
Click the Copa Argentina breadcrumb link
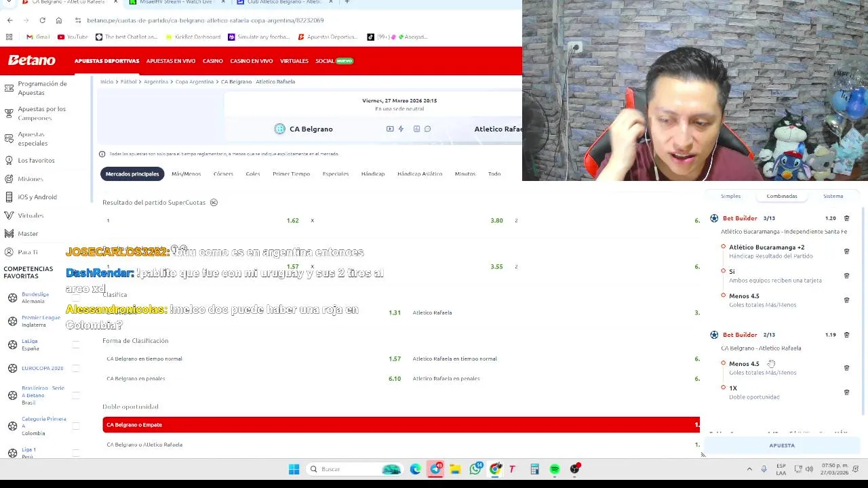click(195, 82)
